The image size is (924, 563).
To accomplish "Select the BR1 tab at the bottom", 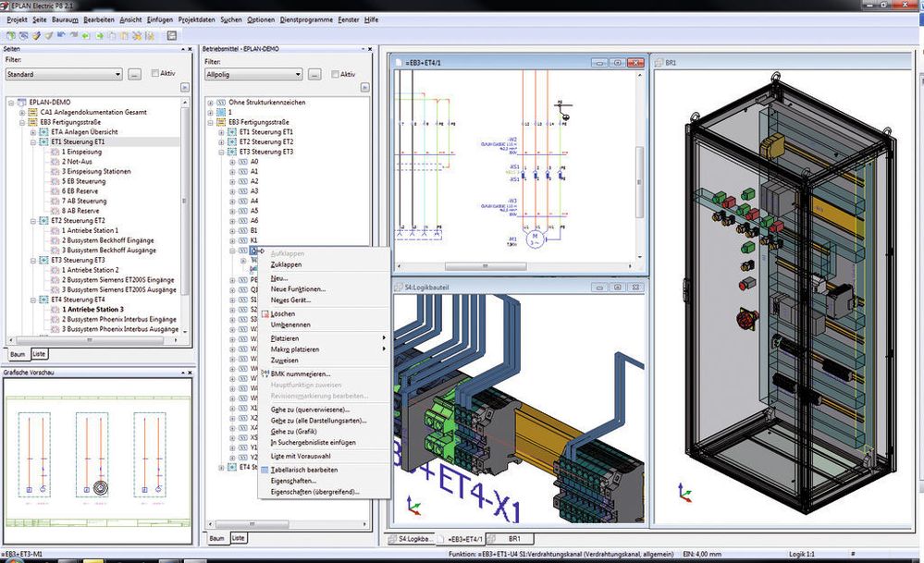I will 515,537.
